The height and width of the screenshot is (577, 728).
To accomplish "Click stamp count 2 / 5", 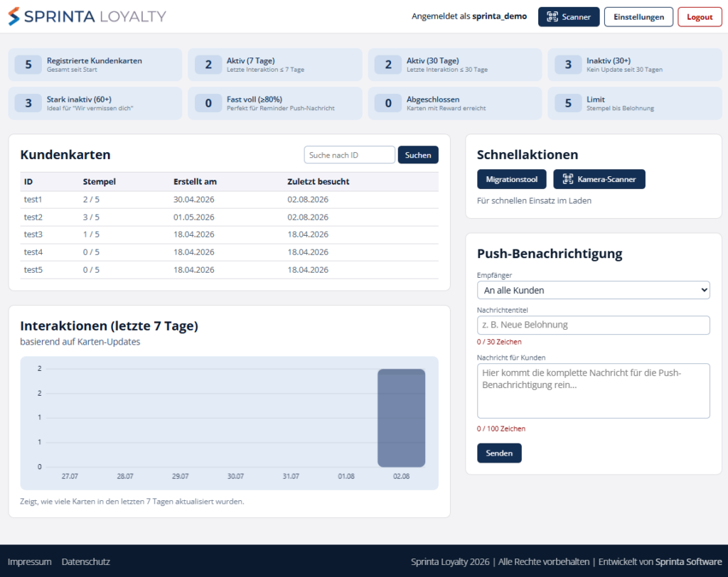I will point(91,200).
